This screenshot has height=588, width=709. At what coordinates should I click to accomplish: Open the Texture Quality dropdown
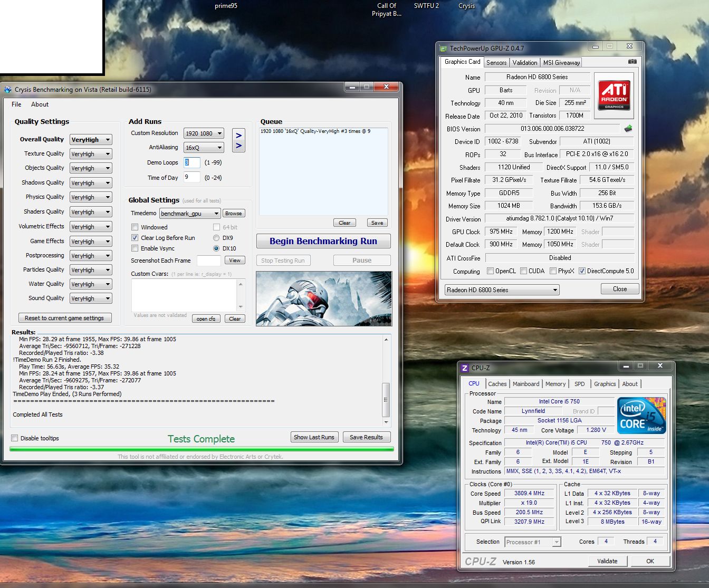coord(91,154)
